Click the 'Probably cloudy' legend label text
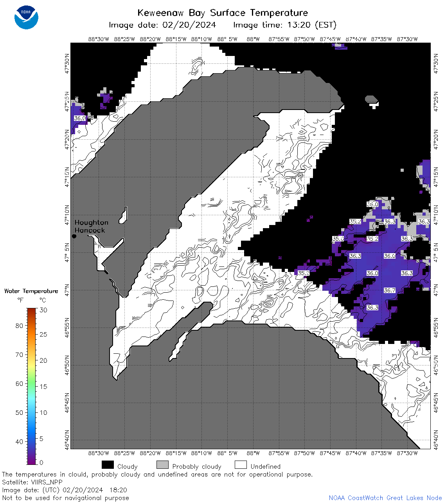 [x=197, y=466]
